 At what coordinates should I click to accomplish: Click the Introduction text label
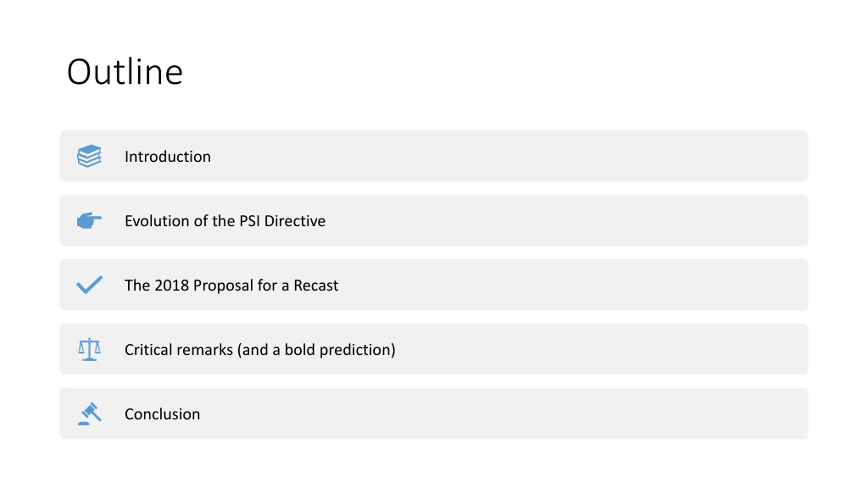tap(167, 157)
